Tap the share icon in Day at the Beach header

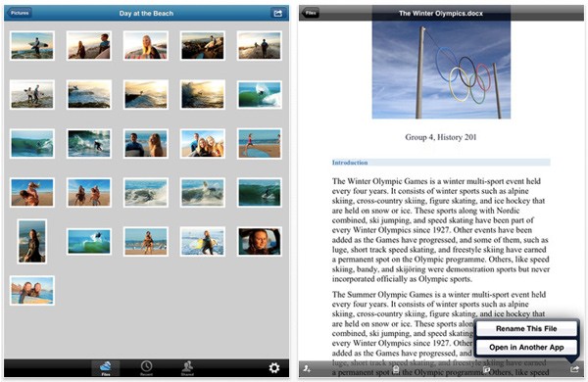coord(277,13)
